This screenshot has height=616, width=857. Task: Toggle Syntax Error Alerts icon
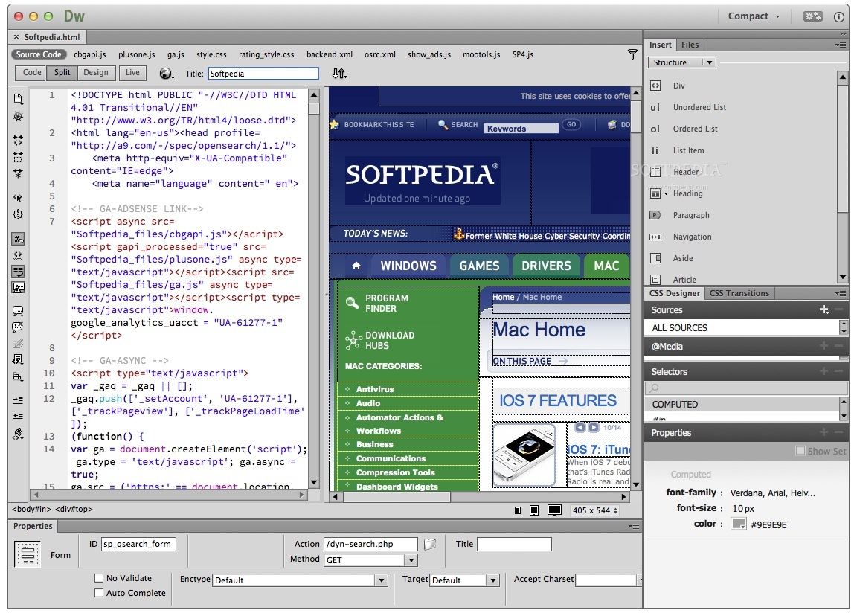[x=18, y=287]
